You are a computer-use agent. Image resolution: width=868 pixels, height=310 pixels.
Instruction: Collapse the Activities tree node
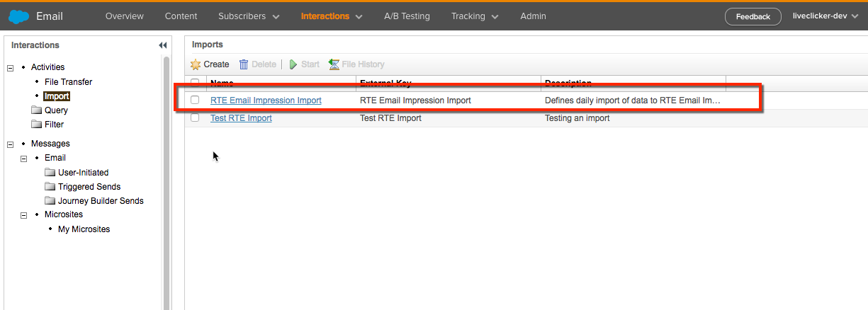tap(11, 68)
